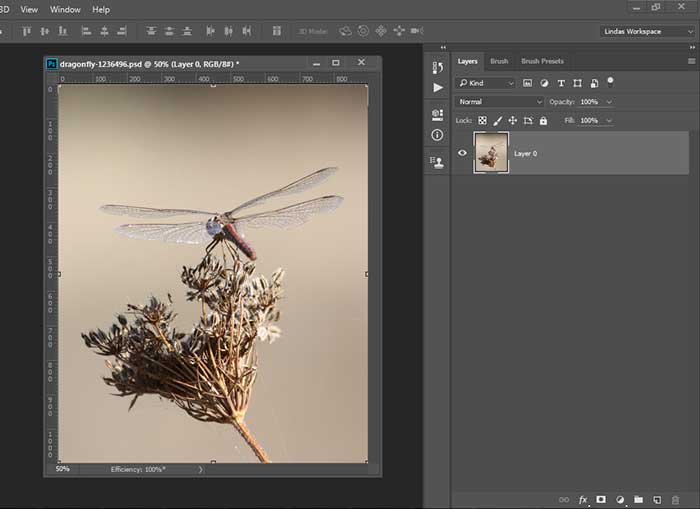This screenshot has width=700, height=509.
Task: Click Align horizontal centers icon
Action: 104,31
